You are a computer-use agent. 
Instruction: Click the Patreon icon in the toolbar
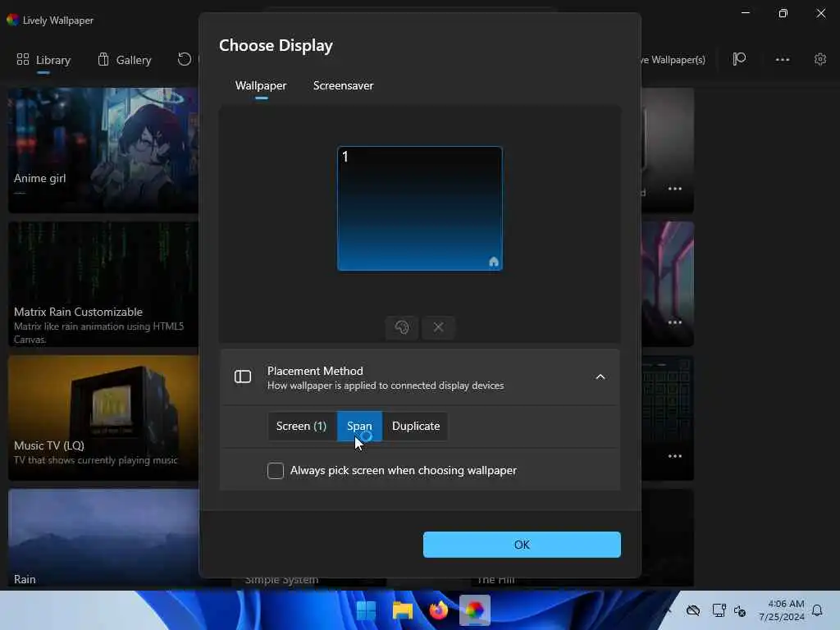(x=739, y=59)
